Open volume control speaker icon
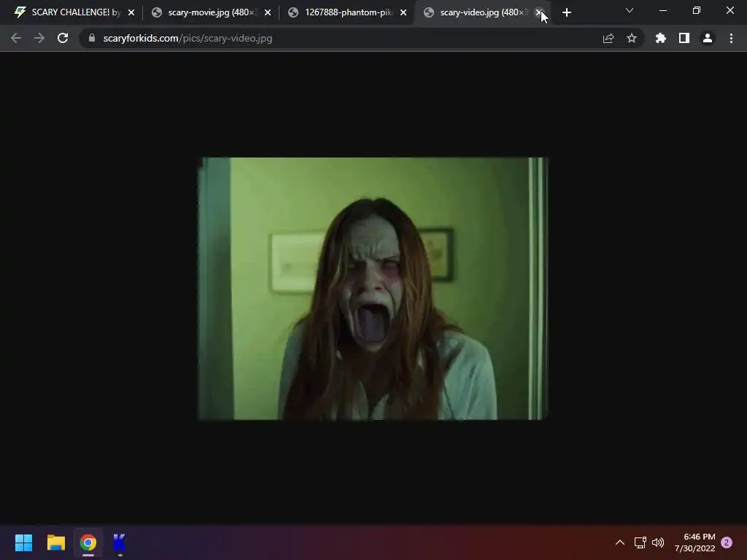747x560 pixels. tap(658, 542)
